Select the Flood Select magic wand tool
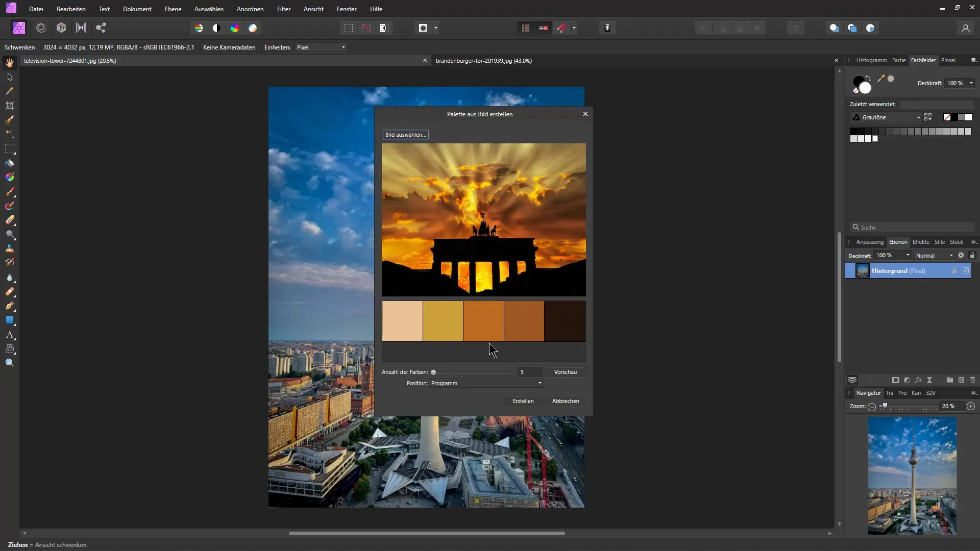 point(10,134)
